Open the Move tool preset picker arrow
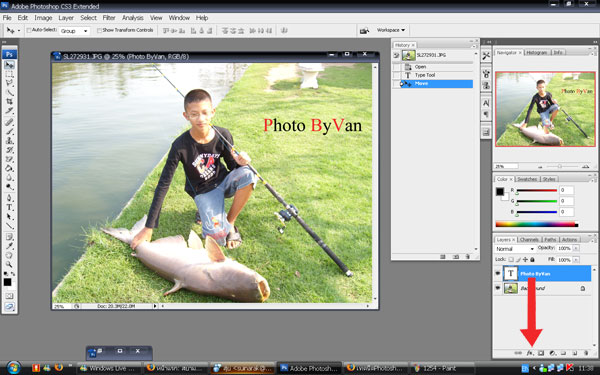Viewport: 600px width, 375px height. pos(19,31)
